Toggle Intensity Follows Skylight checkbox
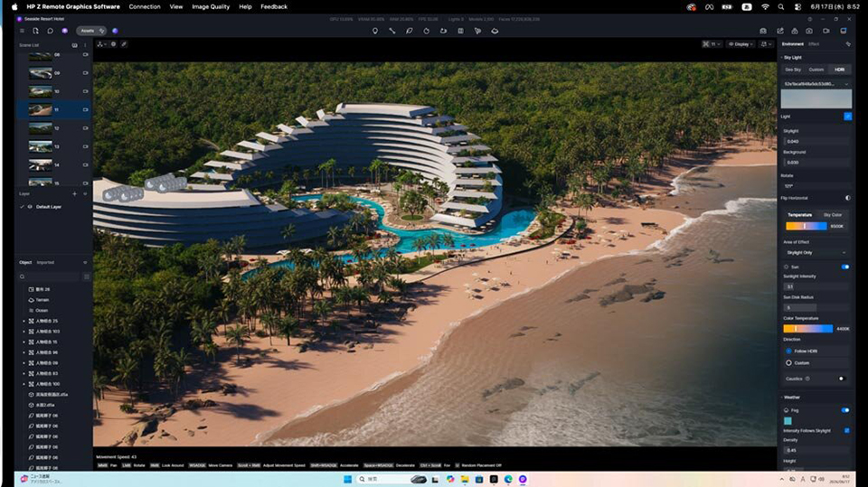Screen dimensions: 868x487 point(847,431)
